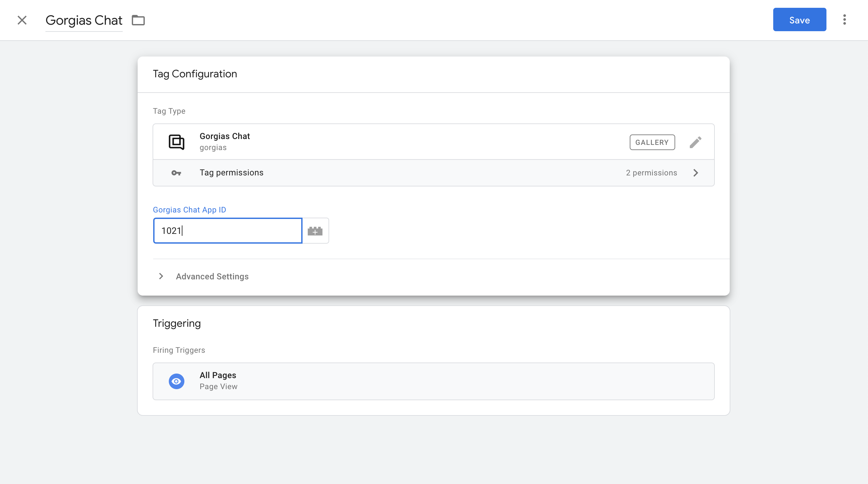868x484 pixels.
Task: Open the All Pages firing trigger
Action: (433, 381)
